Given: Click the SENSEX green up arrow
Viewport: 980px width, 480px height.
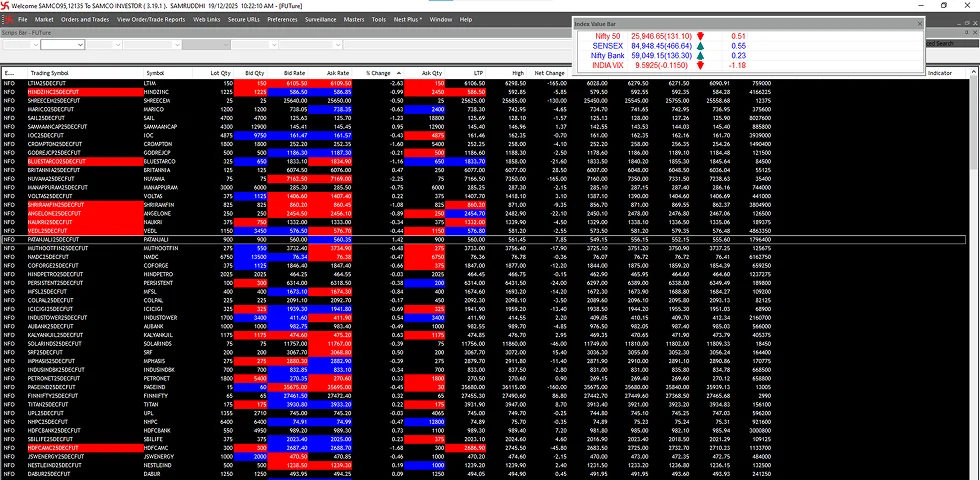Looking at the screenshot, I should pos(700,46).
